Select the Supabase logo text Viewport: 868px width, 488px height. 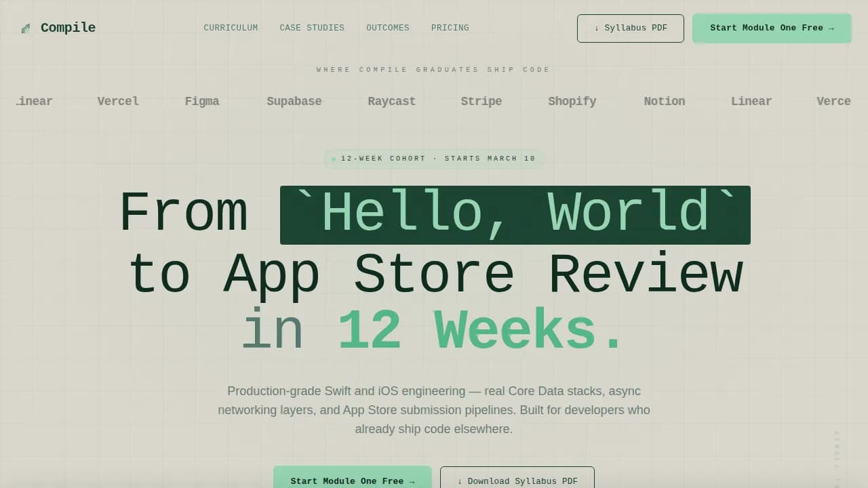[x=294, y=101]
